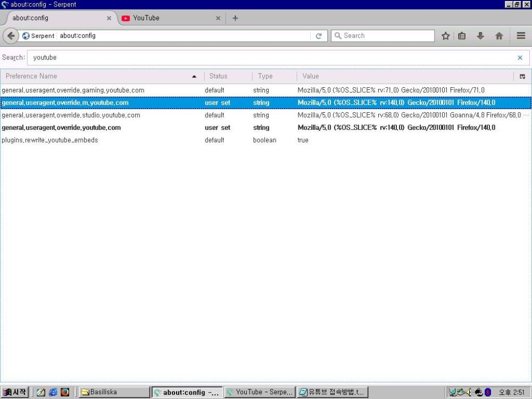Sort by the Preference Name column
Screen dimensions: 532x399
(96, 76)
